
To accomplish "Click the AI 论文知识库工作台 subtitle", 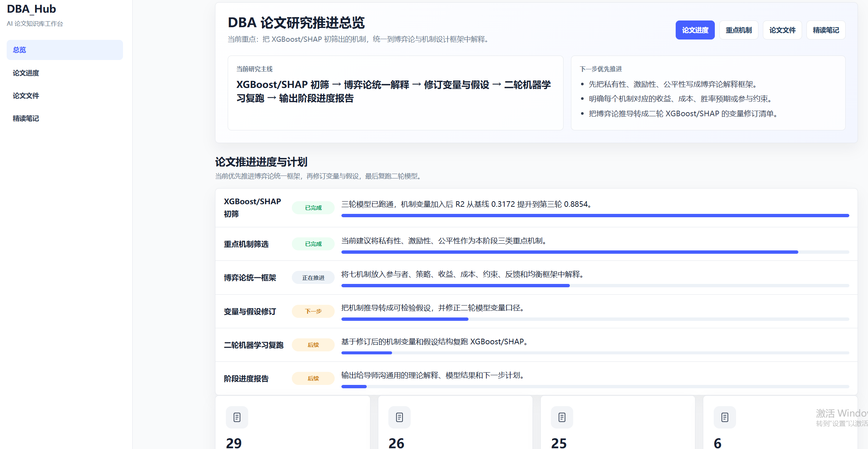I will click(x=35, y=23).
